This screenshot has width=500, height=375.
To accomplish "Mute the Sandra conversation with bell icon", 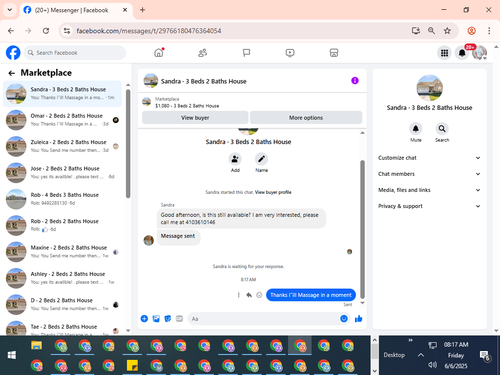I will (416, 129).
